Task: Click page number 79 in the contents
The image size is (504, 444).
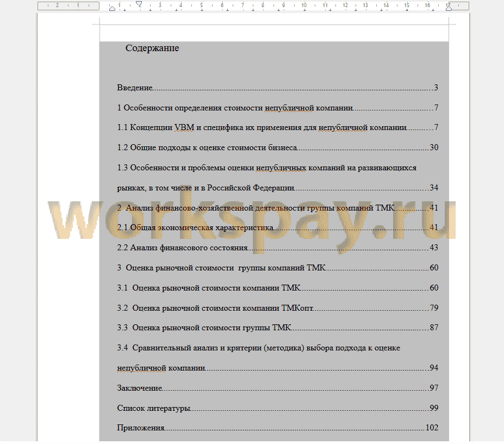Action: pyautogui.click(x=434, y=308)
